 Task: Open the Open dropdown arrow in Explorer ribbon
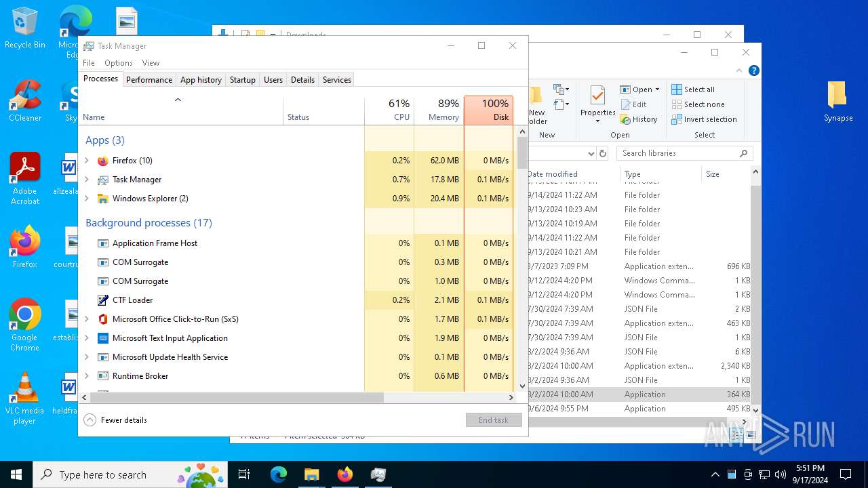657,89
